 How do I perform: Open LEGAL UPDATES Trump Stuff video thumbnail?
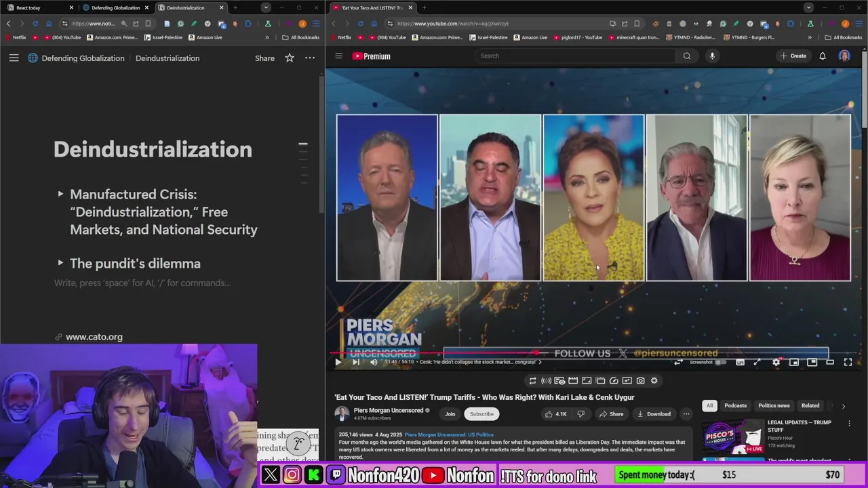click(732, 436)
